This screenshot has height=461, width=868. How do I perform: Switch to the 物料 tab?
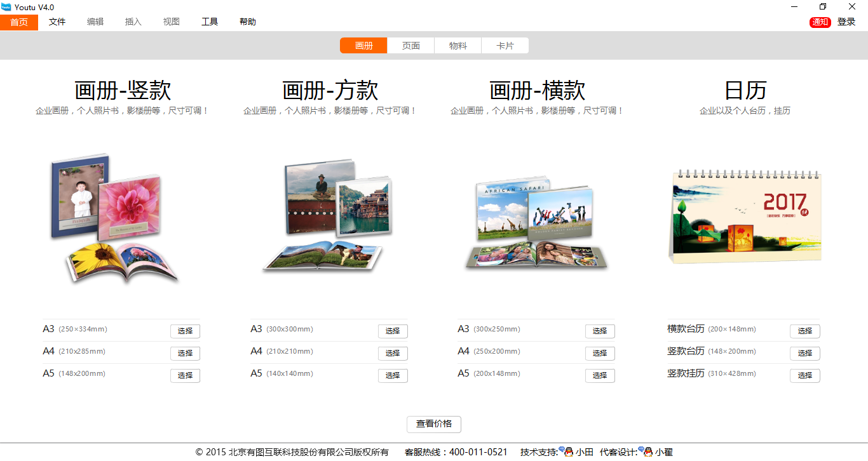(x=458, y=46)
